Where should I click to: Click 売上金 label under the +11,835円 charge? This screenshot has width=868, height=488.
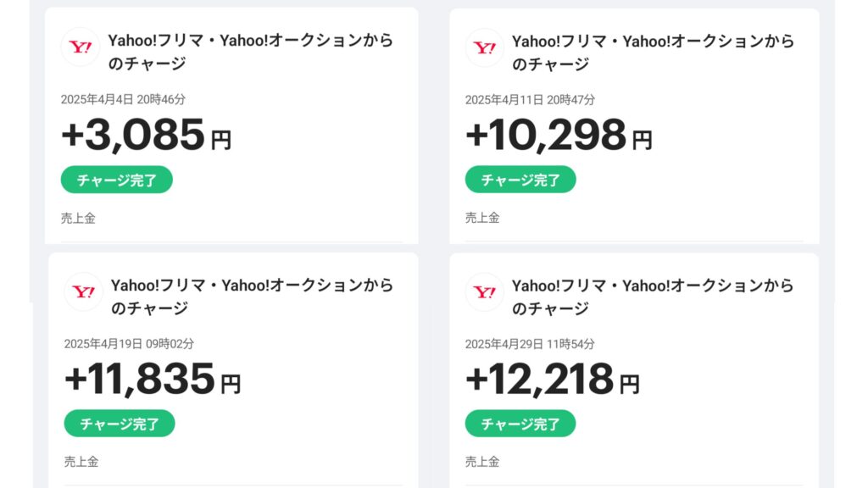(81, 462)
